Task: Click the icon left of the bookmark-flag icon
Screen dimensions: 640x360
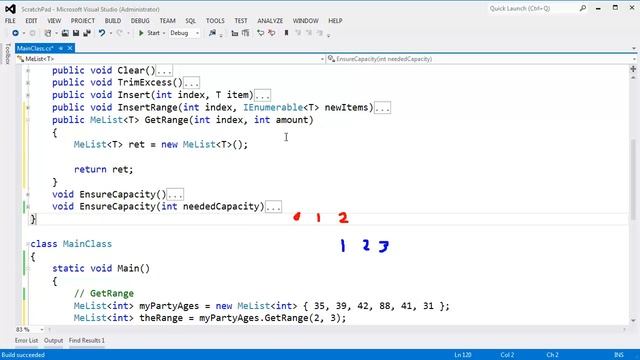Action: click(271, 33)
